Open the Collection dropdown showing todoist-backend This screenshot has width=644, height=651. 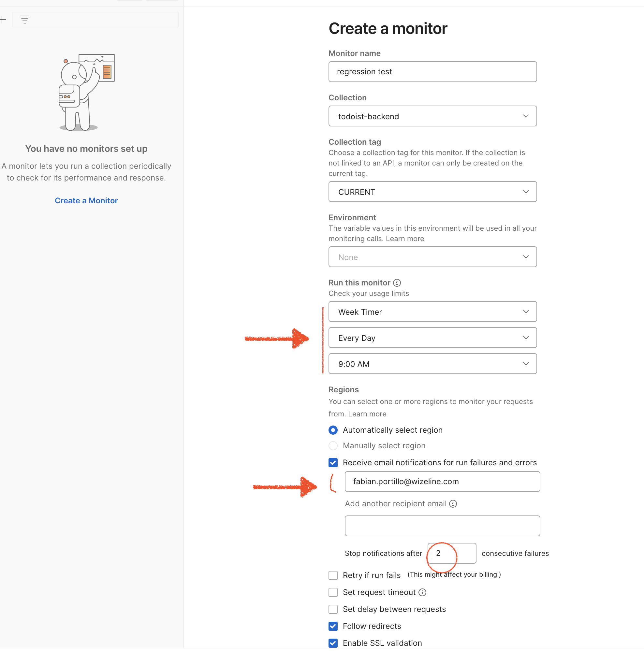point(432,116)
